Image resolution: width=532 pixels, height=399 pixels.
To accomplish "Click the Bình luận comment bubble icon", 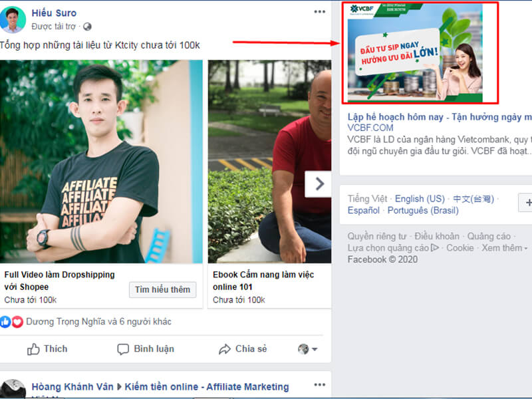I will pyautogui.click(x=124, y=348).
